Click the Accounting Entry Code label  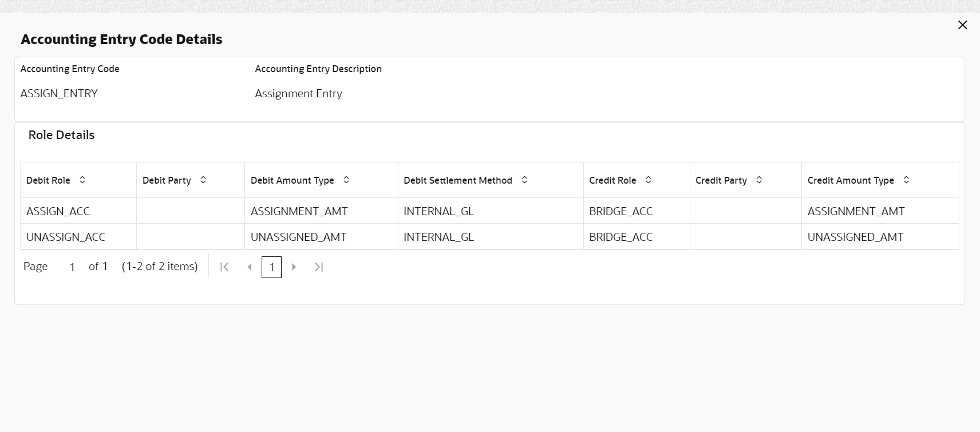click(x=70, y=69)
